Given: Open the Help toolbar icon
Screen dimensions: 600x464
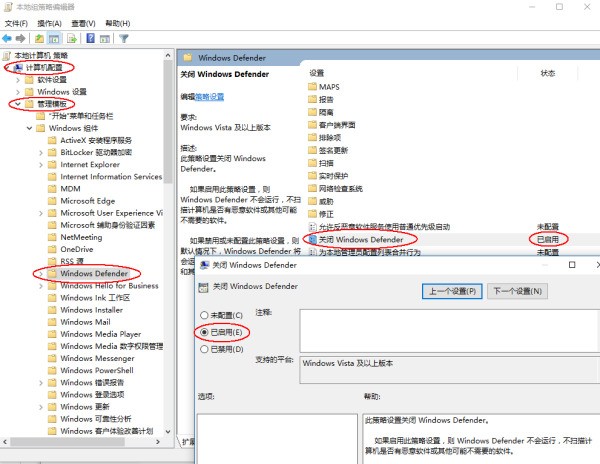Looking at the screenshot, I should [90, 38].
